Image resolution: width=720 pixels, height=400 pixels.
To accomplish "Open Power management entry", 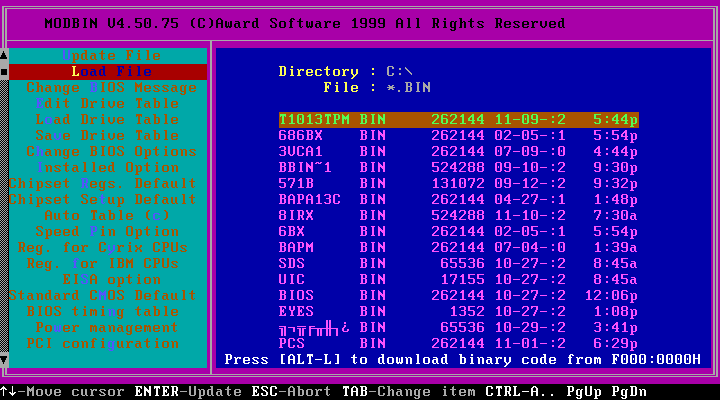I will 107,328.
